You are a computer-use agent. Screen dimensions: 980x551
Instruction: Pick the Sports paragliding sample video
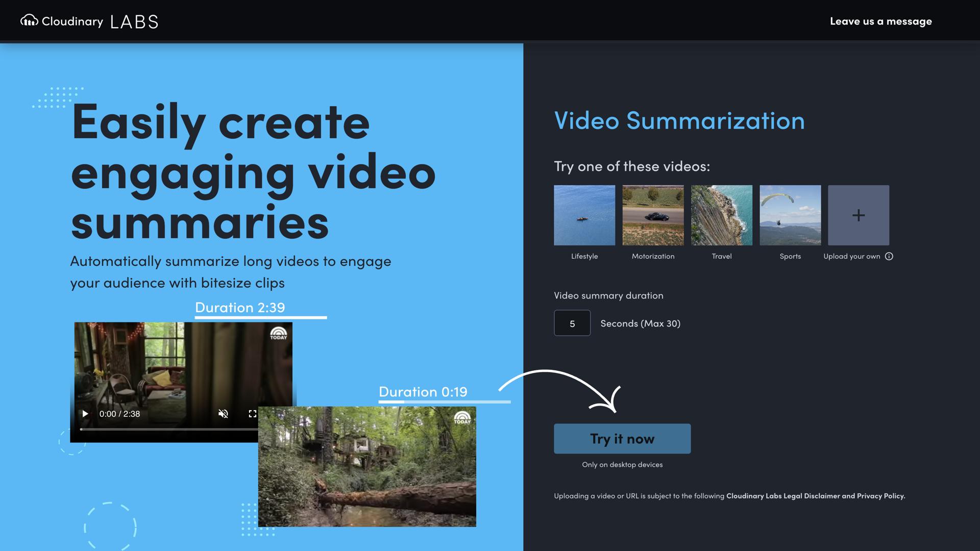tap(790, 215)
